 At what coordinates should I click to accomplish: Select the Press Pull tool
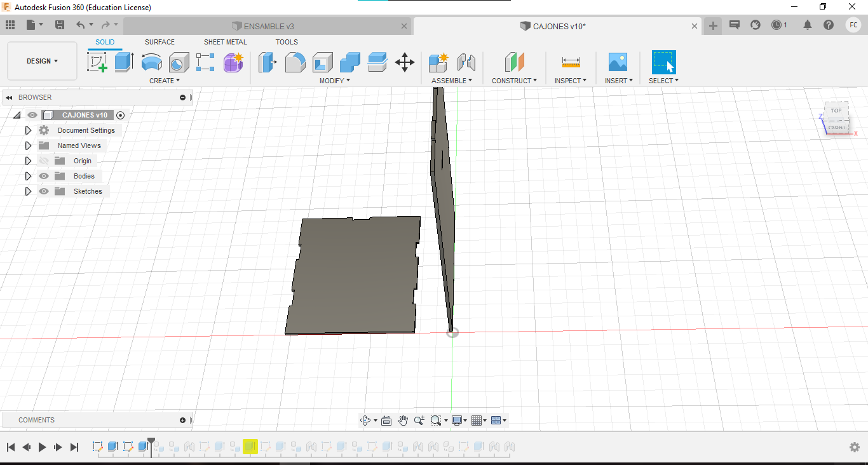point(268,62)
